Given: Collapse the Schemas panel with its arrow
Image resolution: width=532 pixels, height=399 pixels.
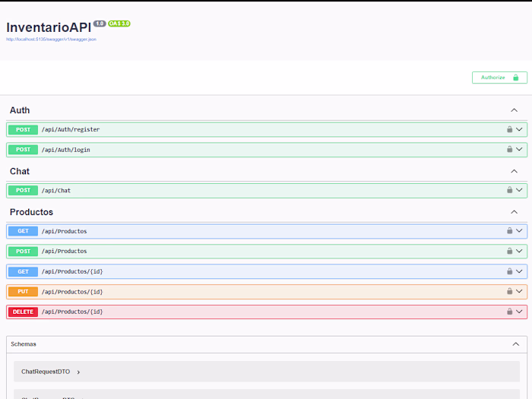Looking at the screenshot, I should (516, 344).
